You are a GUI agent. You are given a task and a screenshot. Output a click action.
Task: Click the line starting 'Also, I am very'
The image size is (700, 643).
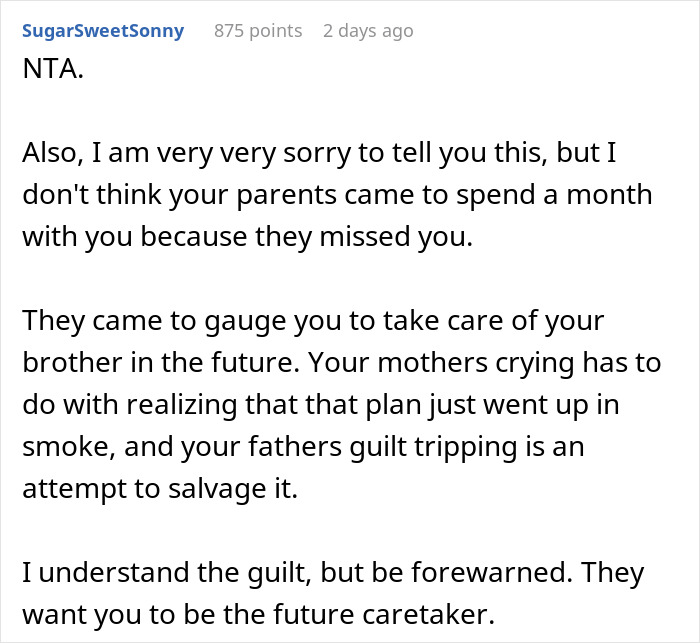319,153
